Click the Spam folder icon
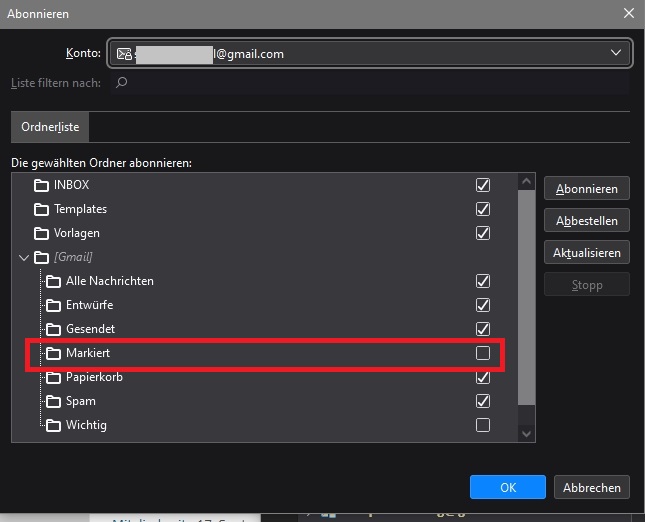The image size is (645, 522). [53, 401]
